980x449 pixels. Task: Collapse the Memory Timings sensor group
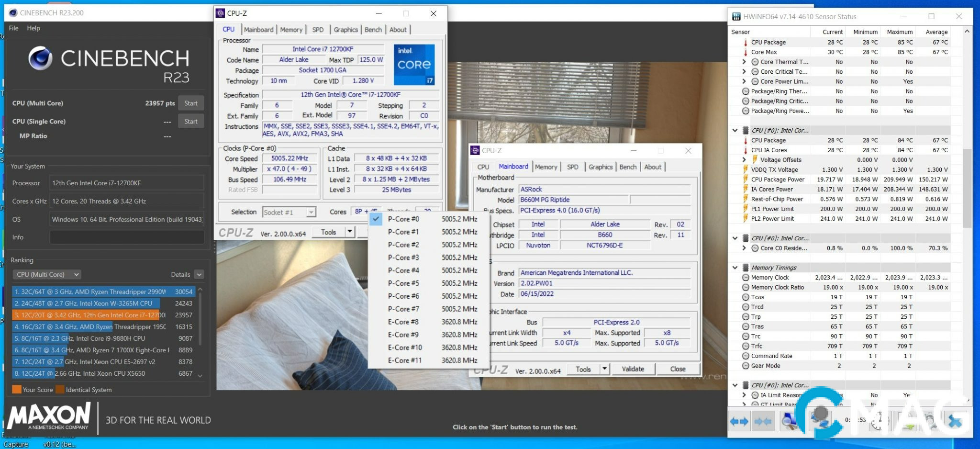[735, 268]
